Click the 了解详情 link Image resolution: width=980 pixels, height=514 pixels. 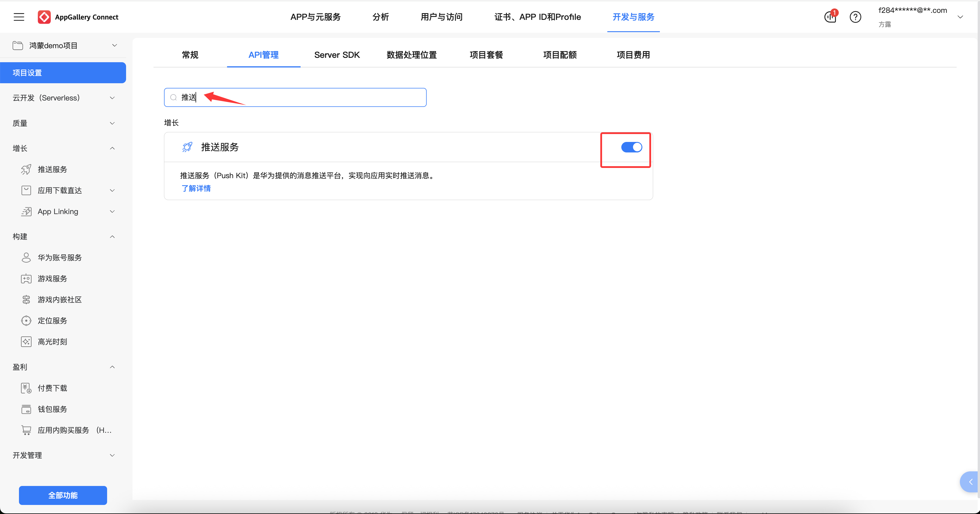click(x=196, y=188)
